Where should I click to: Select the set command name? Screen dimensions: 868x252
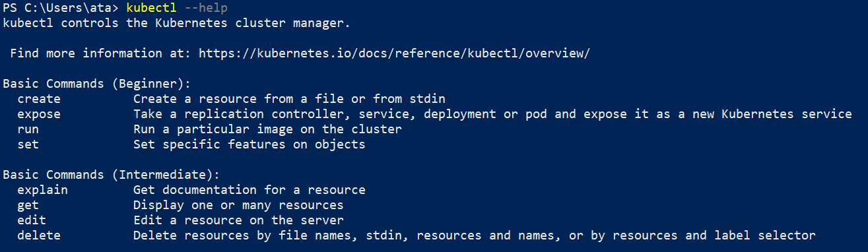pos(28,144)
